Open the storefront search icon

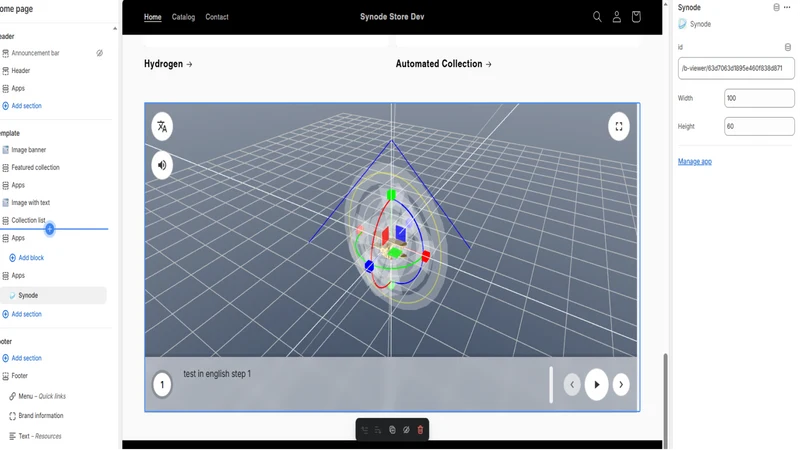[597, 17]
